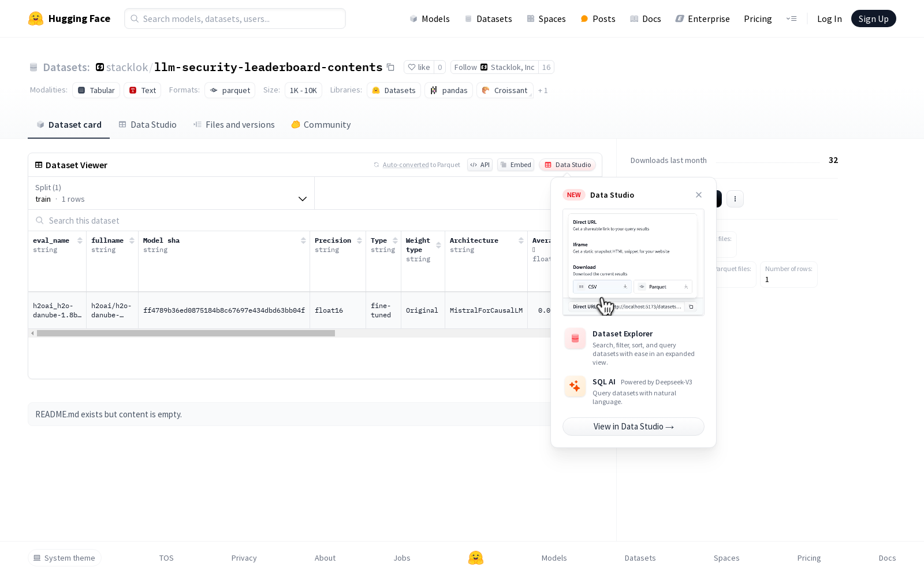Click the Hugging Face emoji in footer
This screenshot has width=924, height=578.
coord(476,558)
